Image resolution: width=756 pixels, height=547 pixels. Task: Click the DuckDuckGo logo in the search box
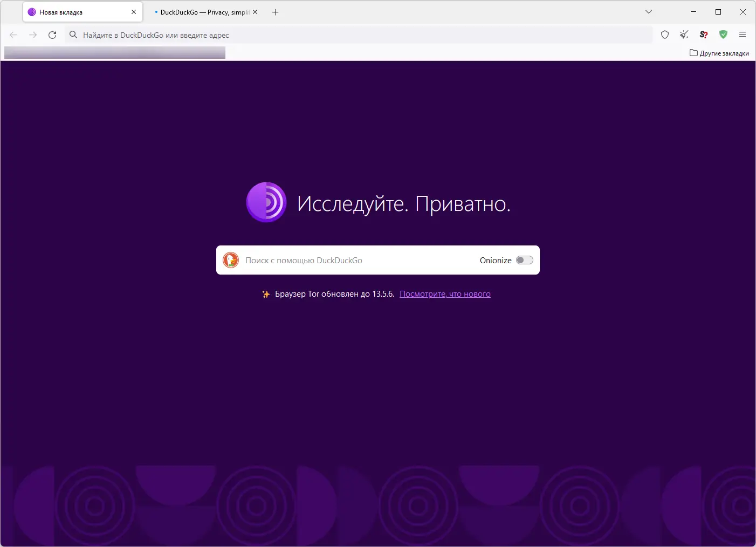coord(231,260)
